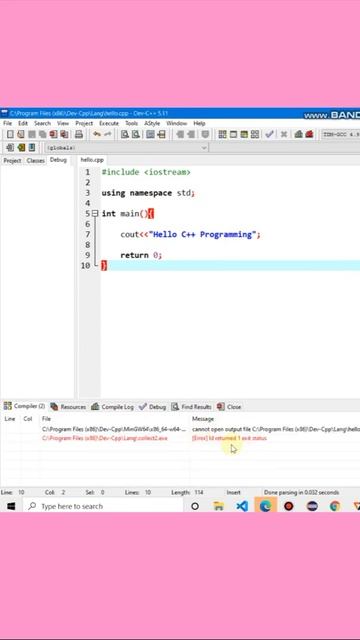This screenshot has height=640, width=360.
Task: Click the red Delete Profiling Information icon
Action: pos(309,134)
